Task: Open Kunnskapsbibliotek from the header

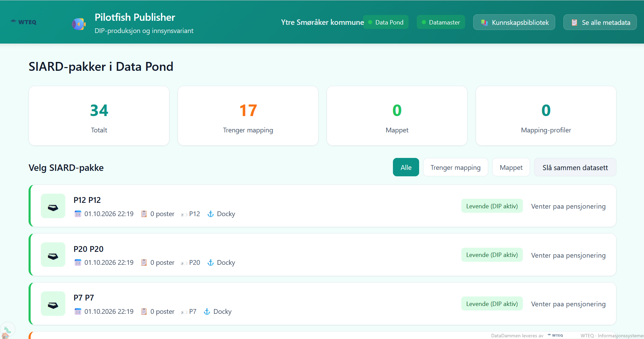Action: point(514,22)
